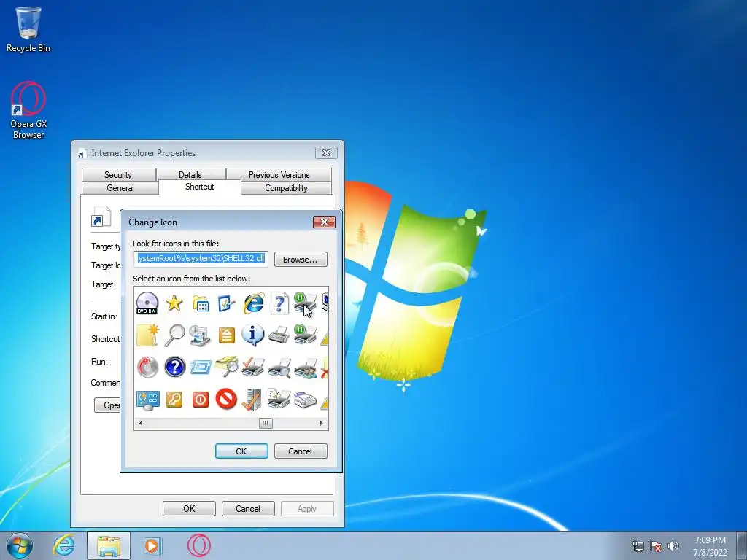Viewport: 747px width, 560px height.
Task: Select the blue checkbox with pen icon
Action: pos(226,303)
